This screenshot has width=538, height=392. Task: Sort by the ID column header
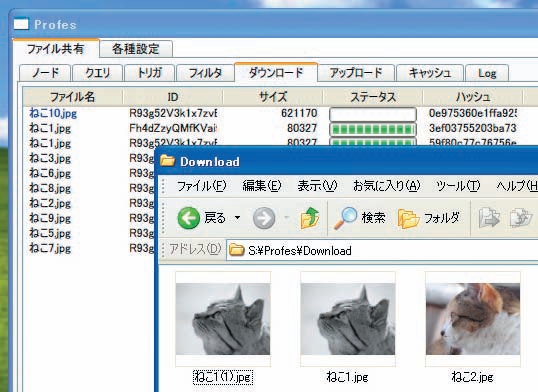point(173,97)
